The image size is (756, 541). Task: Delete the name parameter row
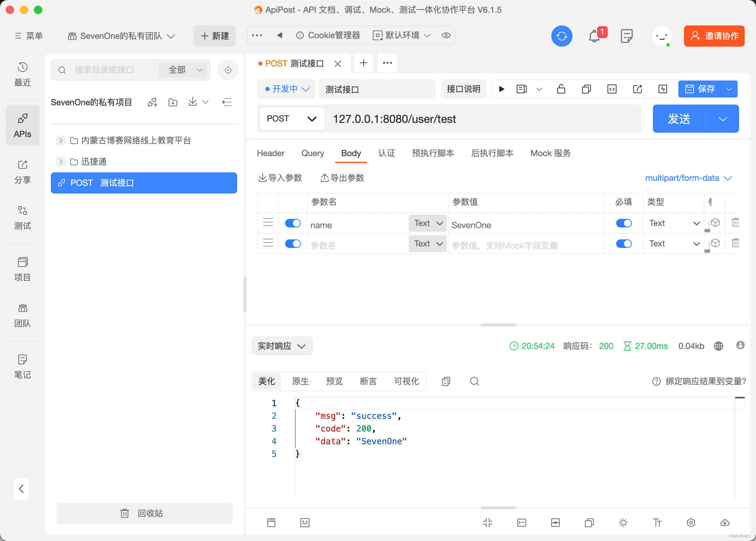[735, 223]
